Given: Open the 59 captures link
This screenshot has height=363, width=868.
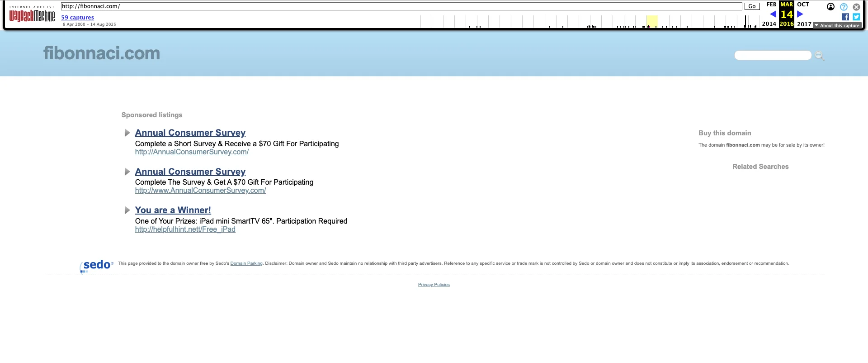Looking at the screenshot, I should click(x=78, y=18).
